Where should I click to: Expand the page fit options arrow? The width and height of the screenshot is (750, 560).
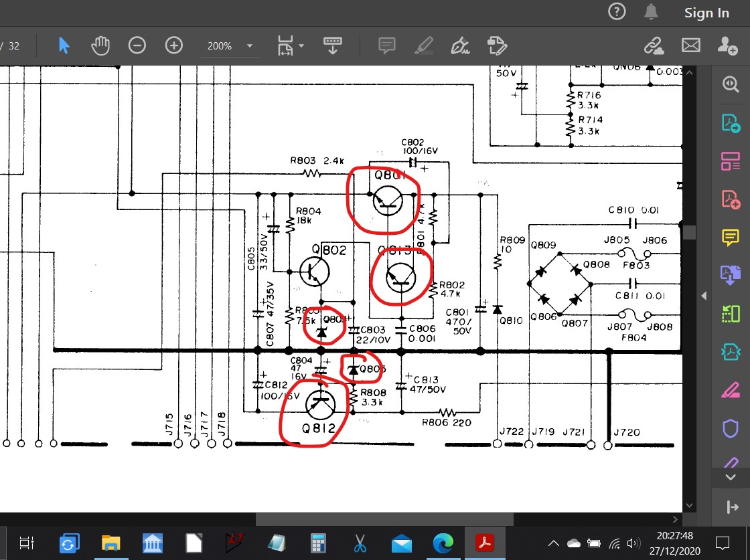(301, 46)
